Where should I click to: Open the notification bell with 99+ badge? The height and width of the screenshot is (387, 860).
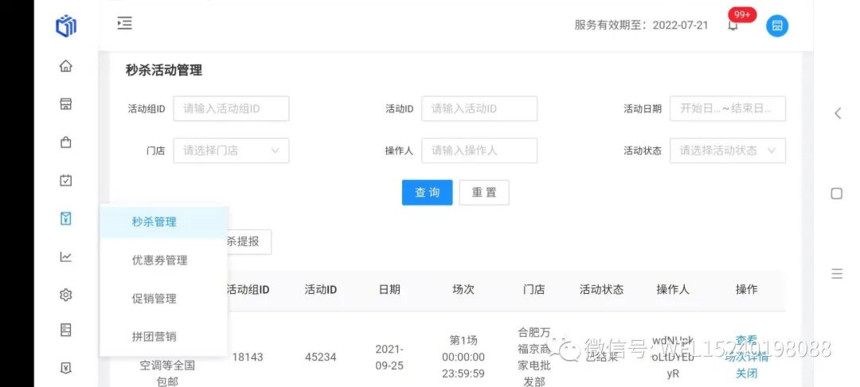tap(733, 25)
